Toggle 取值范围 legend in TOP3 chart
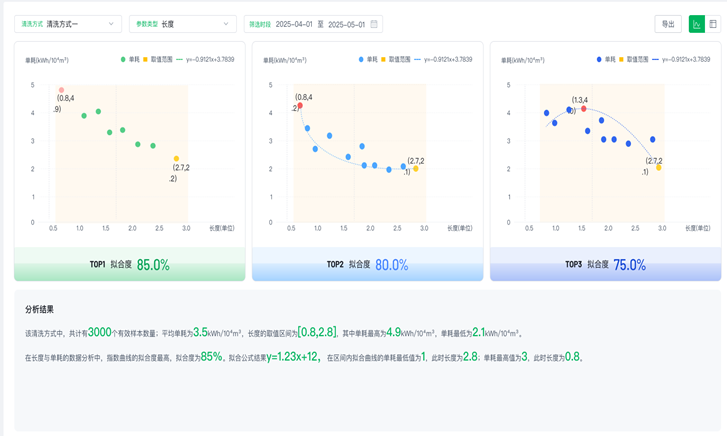 point(633,59)
